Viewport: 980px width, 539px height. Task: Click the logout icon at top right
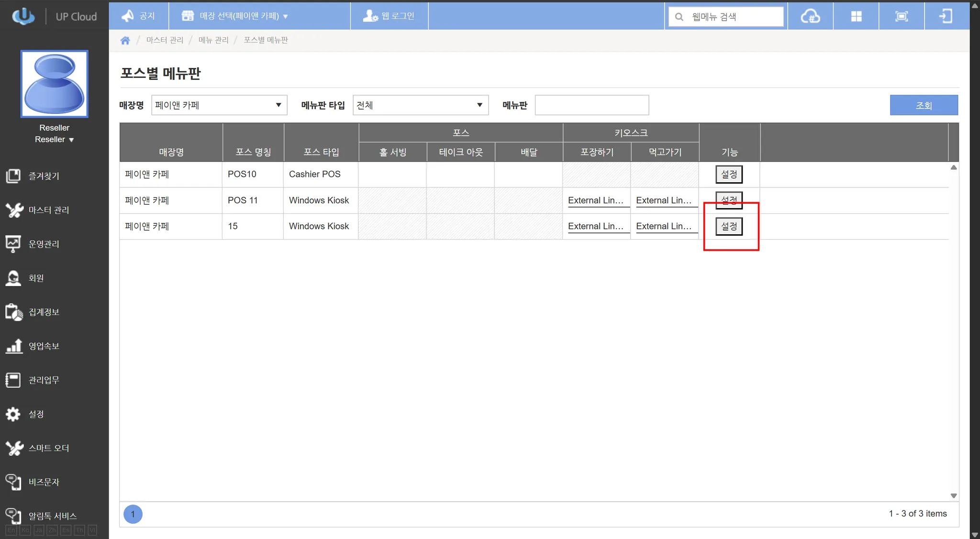pos(946,17)
